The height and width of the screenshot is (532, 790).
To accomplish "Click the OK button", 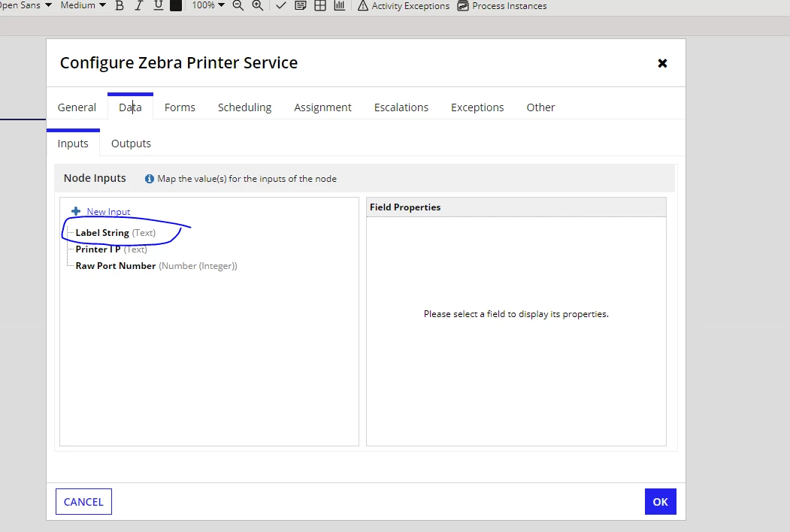I will (661, 502).
